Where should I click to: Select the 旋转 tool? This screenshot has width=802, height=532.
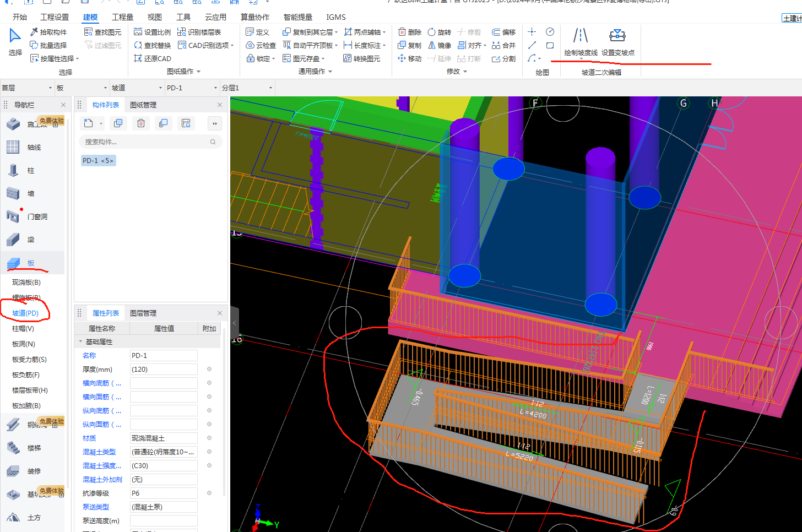(x=440, y=32)
